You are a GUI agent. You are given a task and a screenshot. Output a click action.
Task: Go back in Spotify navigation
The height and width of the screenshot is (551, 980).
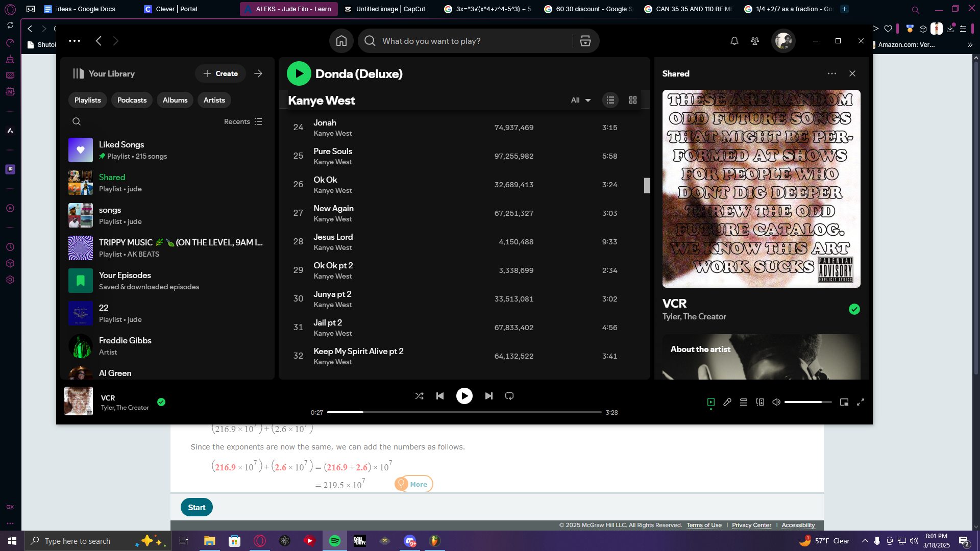[x=99, y=41]
